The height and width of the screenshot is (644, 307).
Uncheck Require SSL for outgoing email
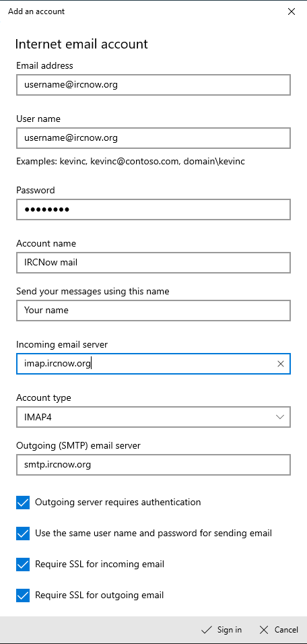point(23,595)
